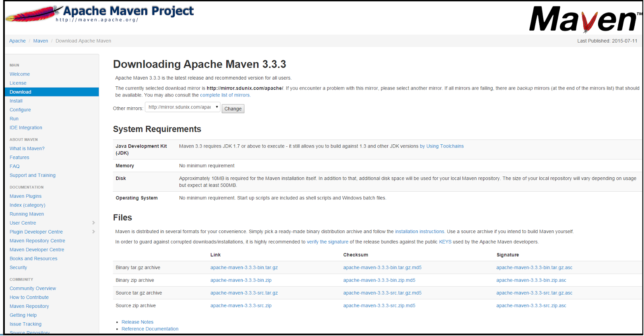The width and height of the screenshot is (644, 336).
Task: Open apache-maven-3.3.3-src.zip.asc signature
Action: pos(531,305)
